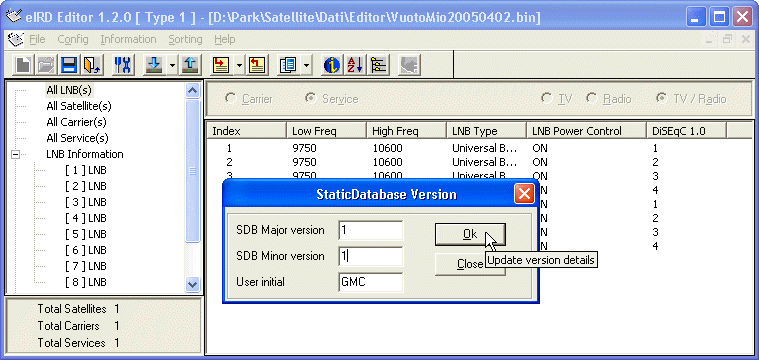Open the Sorting menu
This screenshot has height=360, width=759.
(x=185, y=39)
